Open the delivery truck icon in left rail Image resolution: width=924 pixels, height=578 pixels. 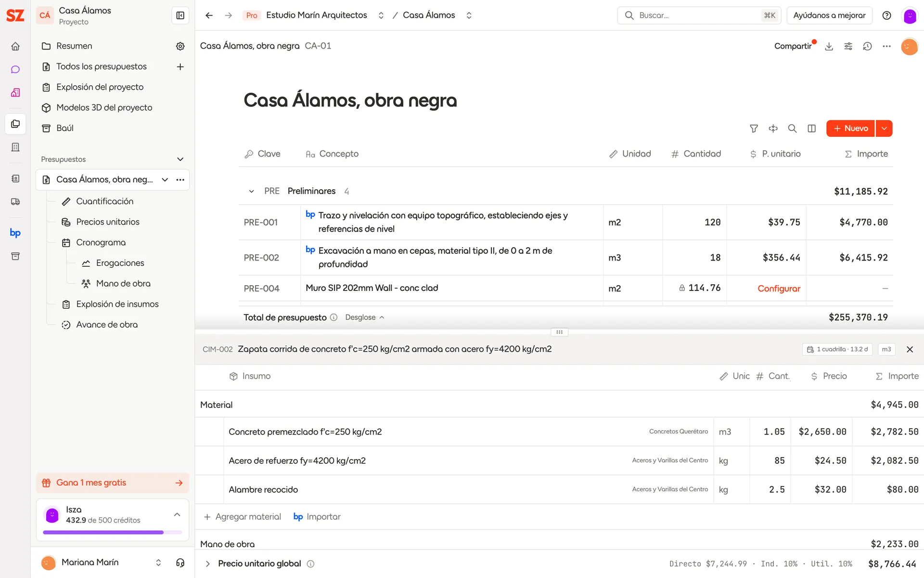pyautogui.click(x=15, y=202)
